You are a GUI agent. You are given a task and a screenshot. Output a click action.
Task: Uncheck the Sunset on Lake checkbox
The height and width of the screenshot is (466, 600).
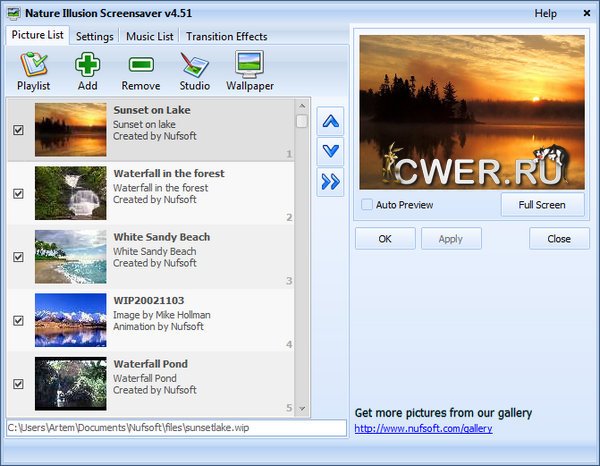tap(18, 130)
